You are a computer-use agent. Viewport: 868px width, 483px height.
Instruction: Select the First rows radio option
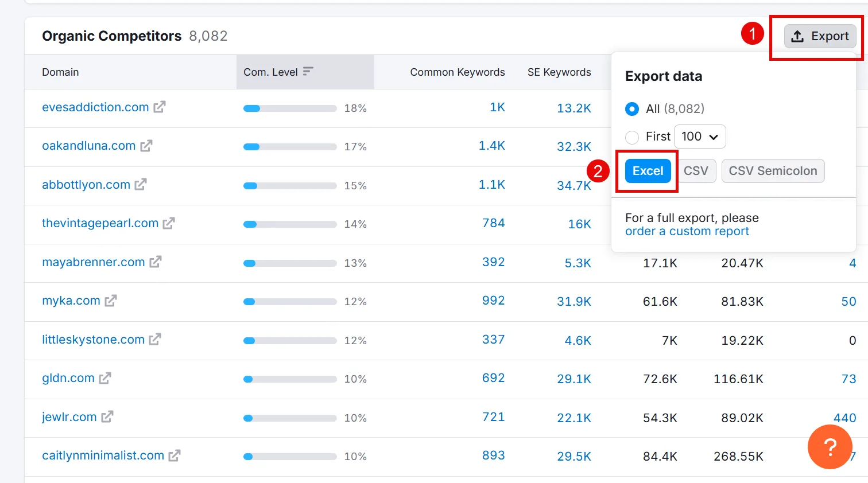(x=632, y=137)
